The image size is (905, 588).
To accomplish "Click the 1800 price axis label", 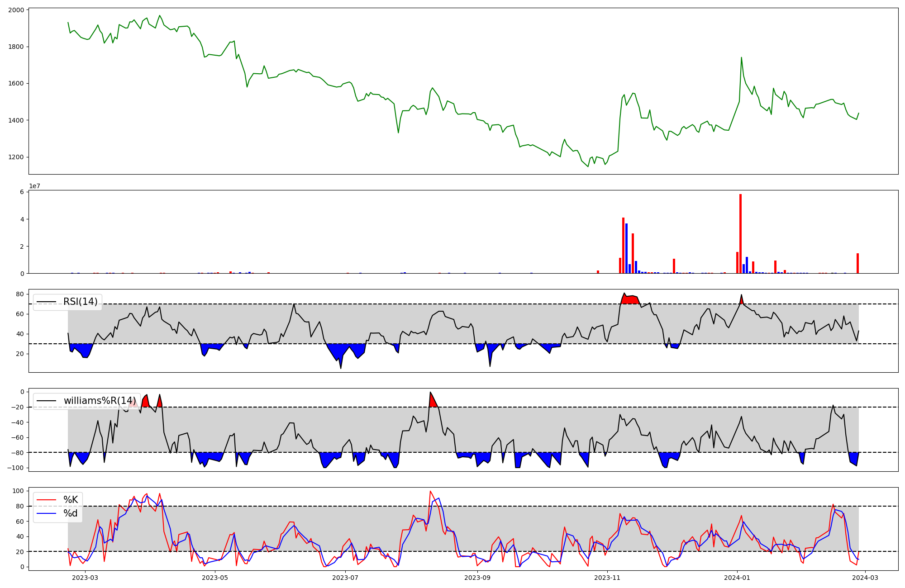I will point(17,47).
